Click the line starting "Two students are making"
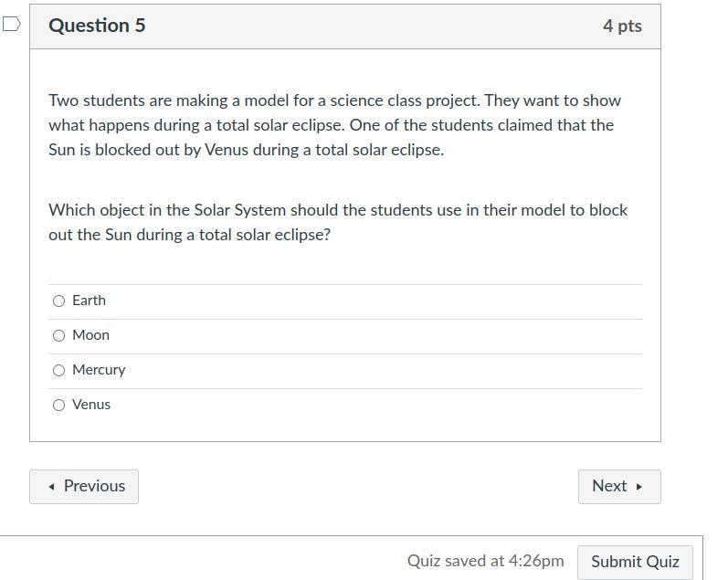The height and width of the screenshot is (580, 728). pos(334,100)
